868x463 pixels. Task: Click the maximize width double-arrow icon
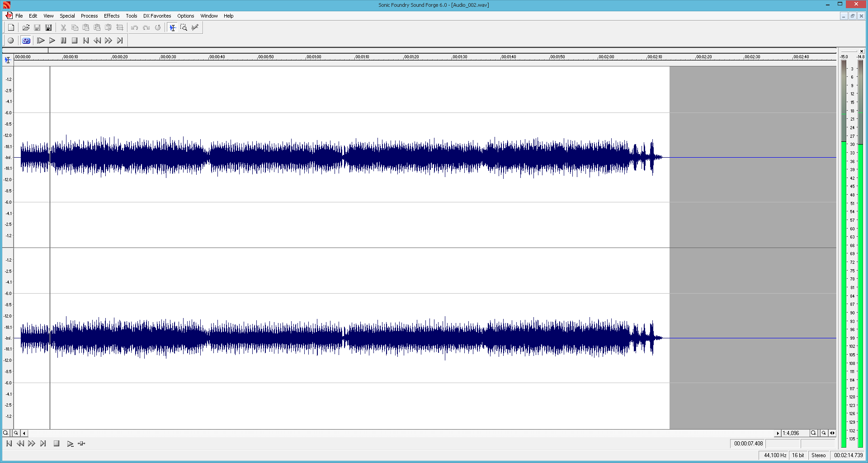832,433
